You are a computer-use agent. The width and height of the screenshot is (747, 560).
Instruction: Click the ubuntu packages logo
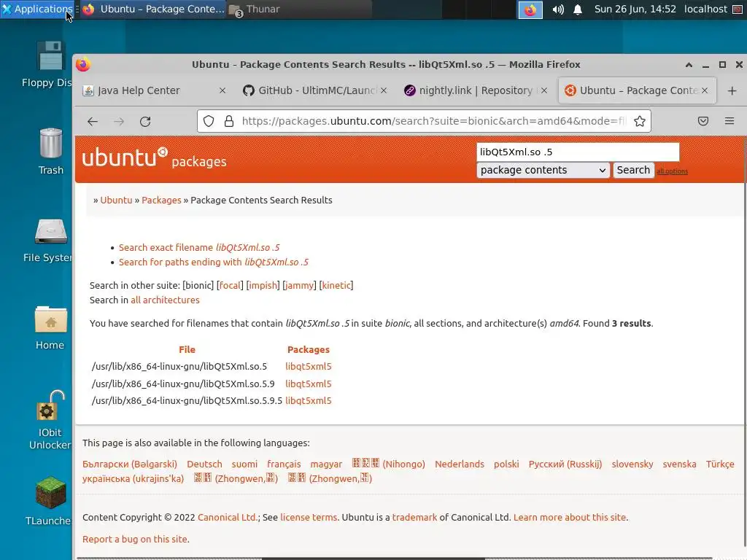[x=155, y=158]
